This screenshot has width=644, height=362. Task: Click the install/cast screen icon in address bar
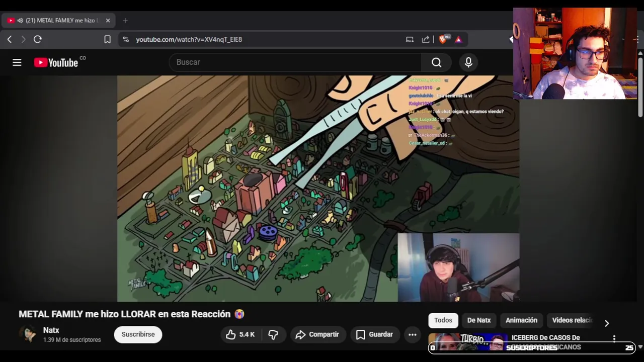coord(410,39)
